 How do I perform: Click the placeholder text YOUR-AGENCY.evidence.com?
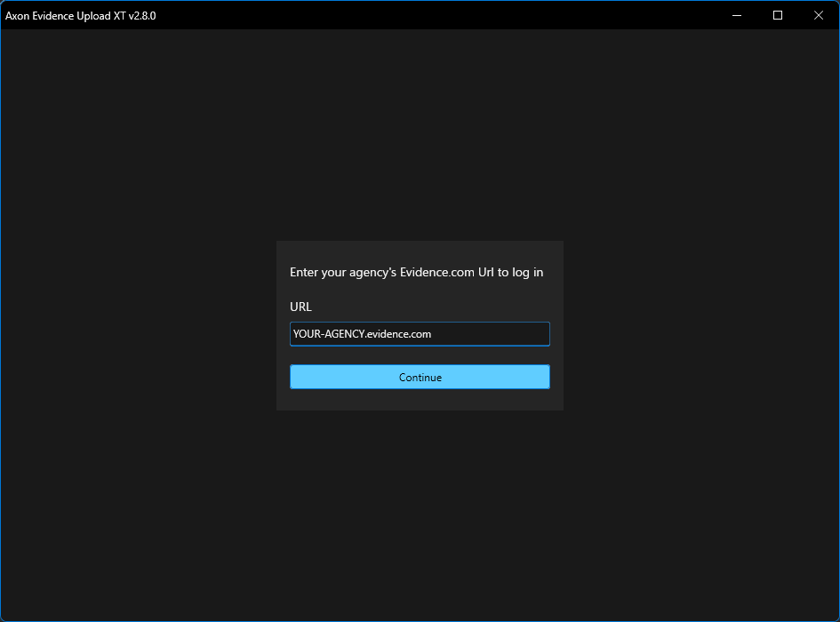click(x=361, y=333)
